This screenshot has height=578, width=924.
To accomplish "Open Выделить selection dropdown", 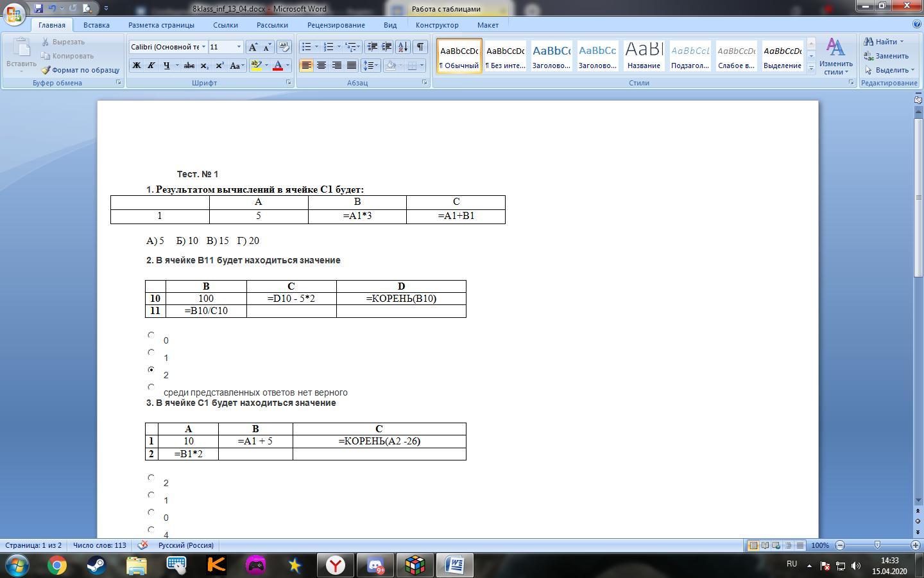I will tap(889, 70).
